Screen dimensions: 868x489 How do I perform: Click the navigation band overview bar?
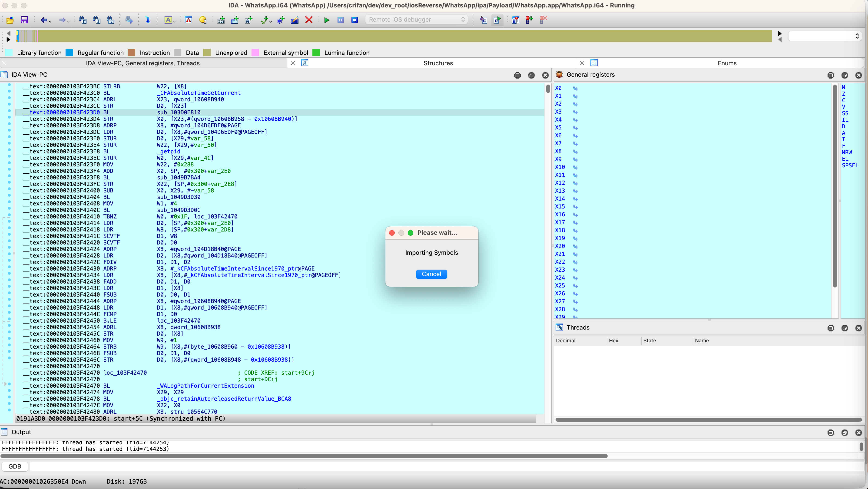394,36
